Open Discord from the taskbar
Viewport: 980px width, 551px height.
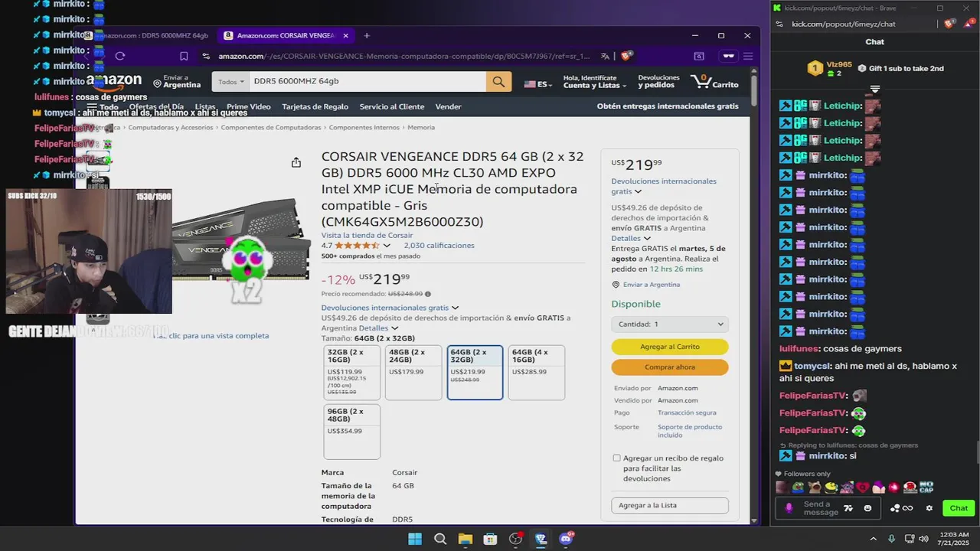point(566,539)
